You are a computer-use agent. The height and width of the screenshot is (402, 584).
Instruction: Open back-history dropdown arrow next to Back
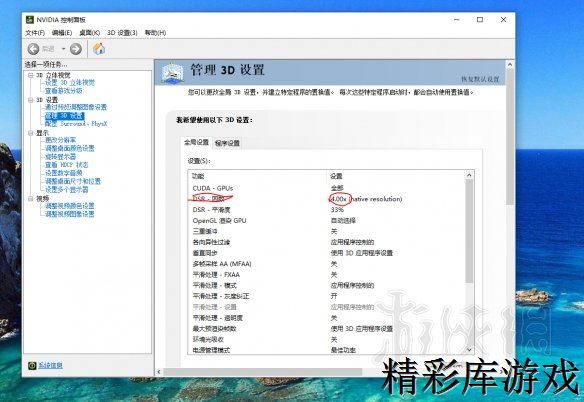[x=63, y=49]
